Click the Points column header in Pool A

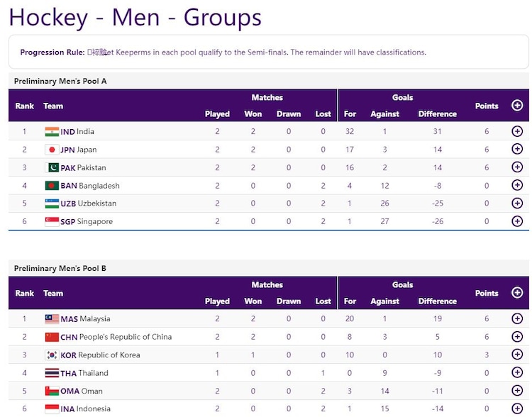pyautogui.click(x=487, y=106)
